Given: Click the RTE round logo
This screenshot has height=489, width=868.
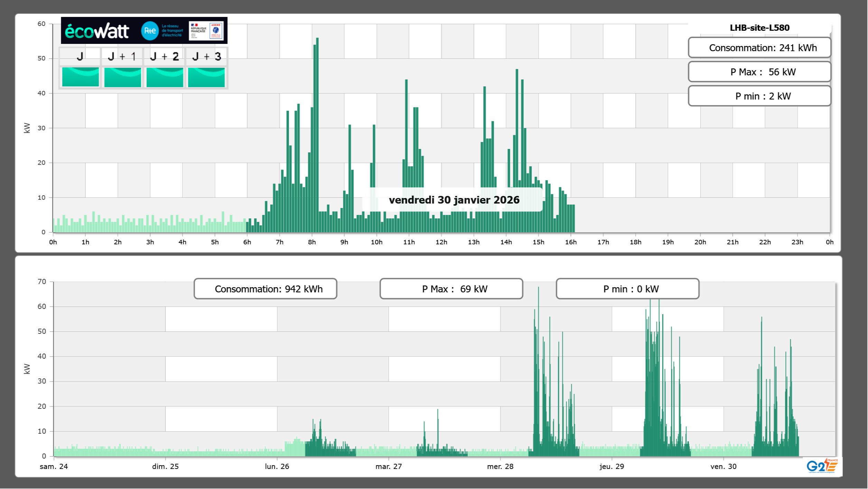Looking at the screenshot, I should point(150,31).
